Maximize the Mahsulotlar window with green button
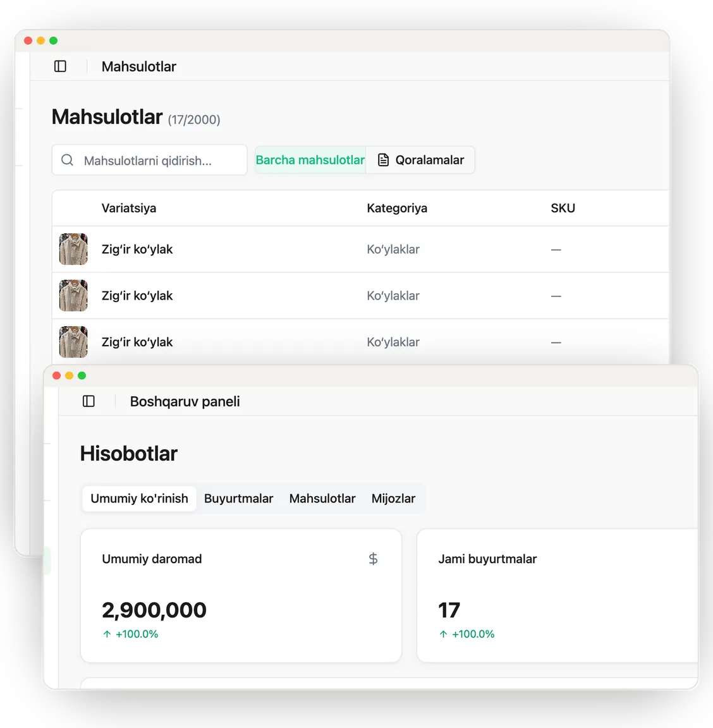Screen dimensions: 713x728 point(54,41)
